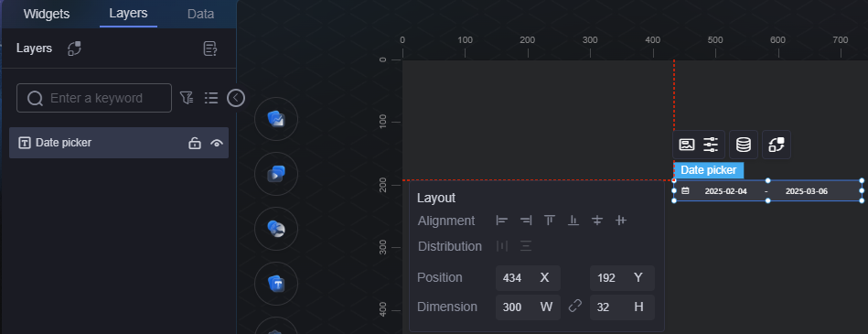The image size is (868, 334).
Task: Collapse the Layers side panel arrow
Action: click(x=236, y=98)
